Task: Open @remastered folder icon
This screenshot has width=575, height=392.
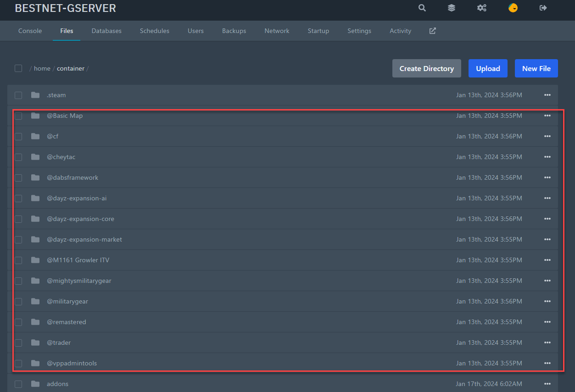Action: coord(35,322)
